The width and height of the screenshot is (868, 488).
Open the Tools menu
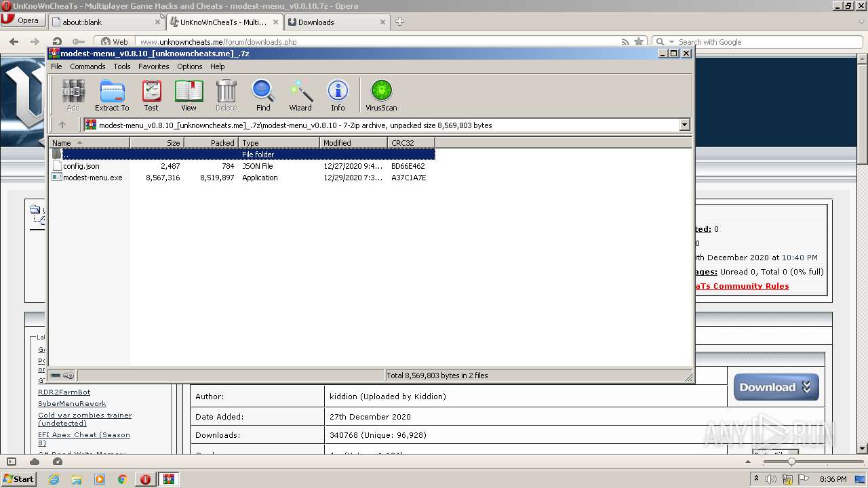coord(122,66)
